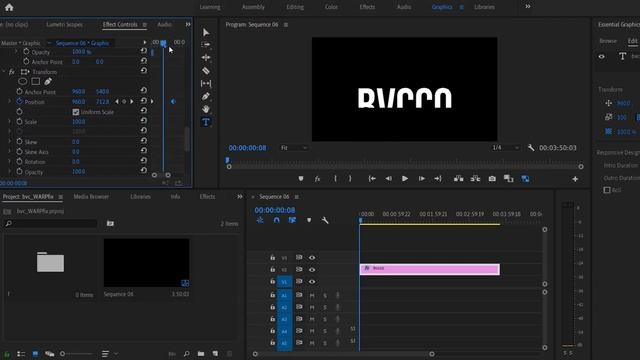The width and height of the screenshot is (640, 360).
Task: Select the Selection tool arrow
Action: (x=206, y=32)
